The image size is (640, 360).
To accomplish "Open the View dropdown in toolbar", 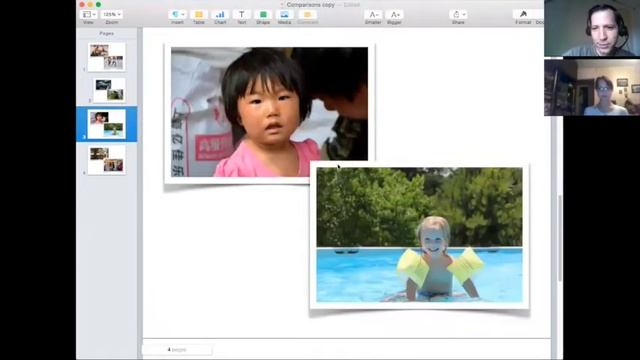I will pos(89,15).
